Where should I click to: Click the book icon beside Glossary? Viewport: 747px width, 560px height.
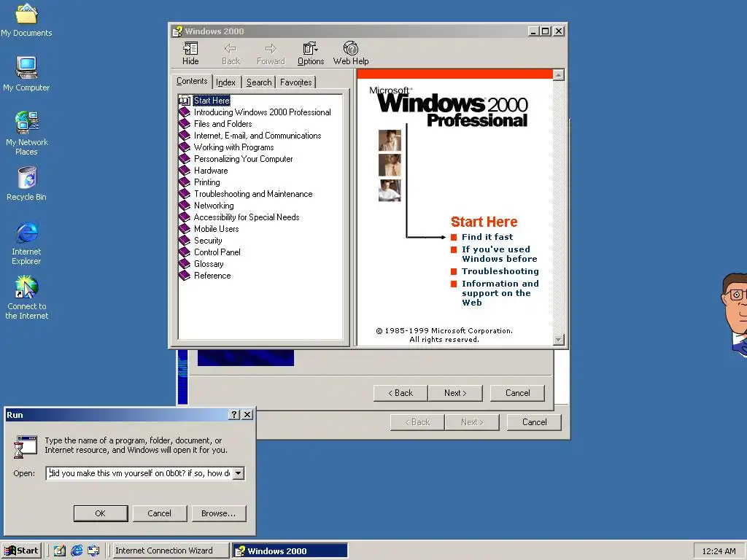(185, 264)
